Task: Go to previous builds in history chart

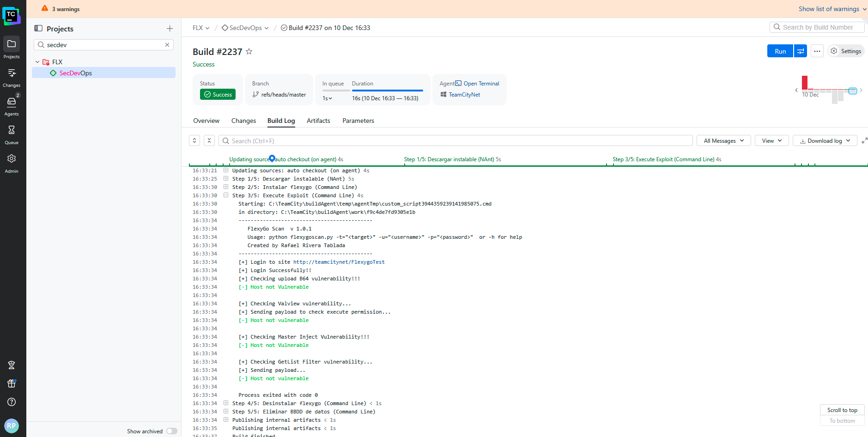Action: (796, 90)
